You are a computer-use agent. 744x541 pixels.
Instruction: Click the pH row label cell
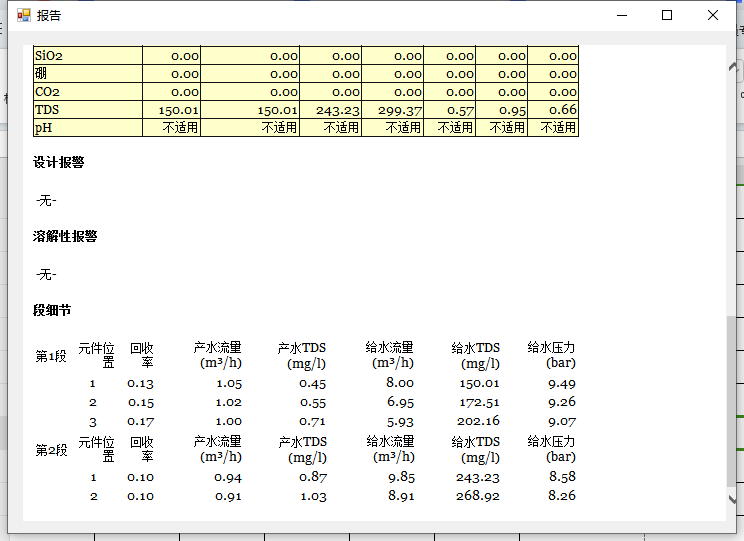(x=43, y=128)
